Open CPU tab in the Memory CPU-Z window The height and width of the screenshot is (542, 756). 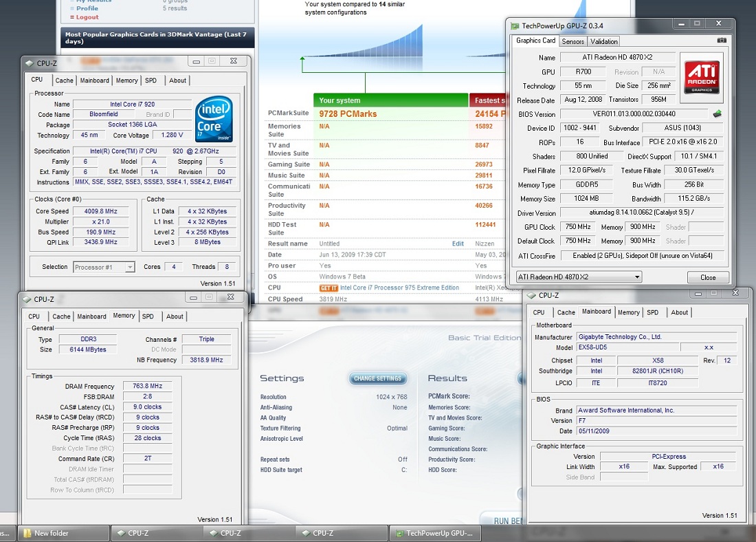(x=34, y=316)
